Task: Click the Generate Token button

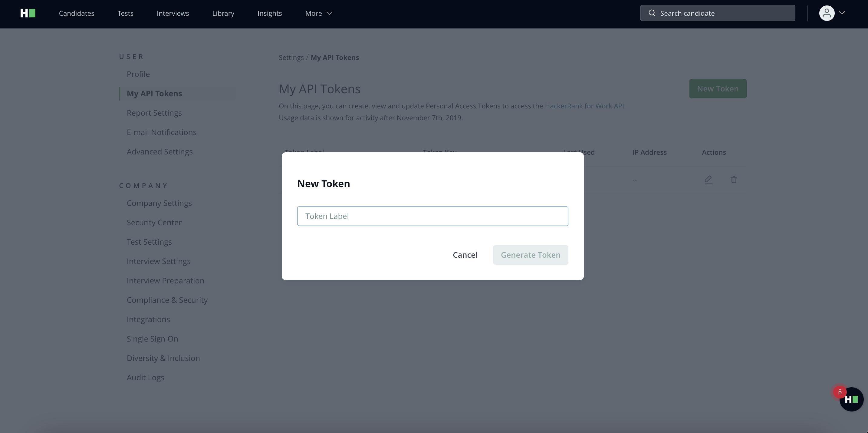Action: click(530, 255)
